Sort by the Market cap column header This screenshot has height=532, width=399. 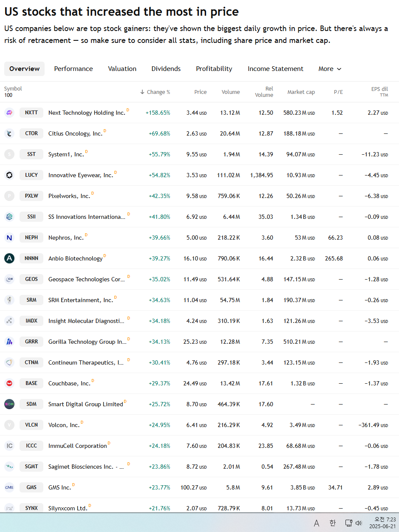coord(301,92)
